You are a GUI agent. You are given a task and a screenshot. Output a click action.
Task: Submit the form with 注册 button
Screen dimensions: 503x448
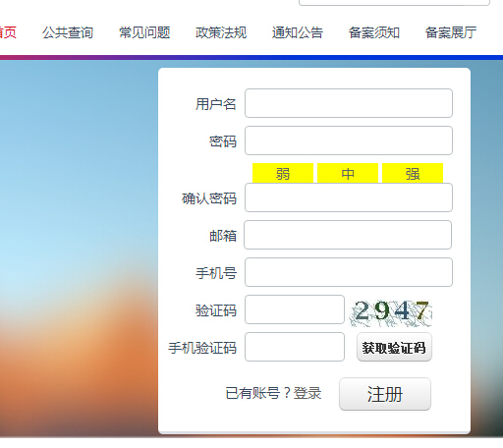(385, 394)
